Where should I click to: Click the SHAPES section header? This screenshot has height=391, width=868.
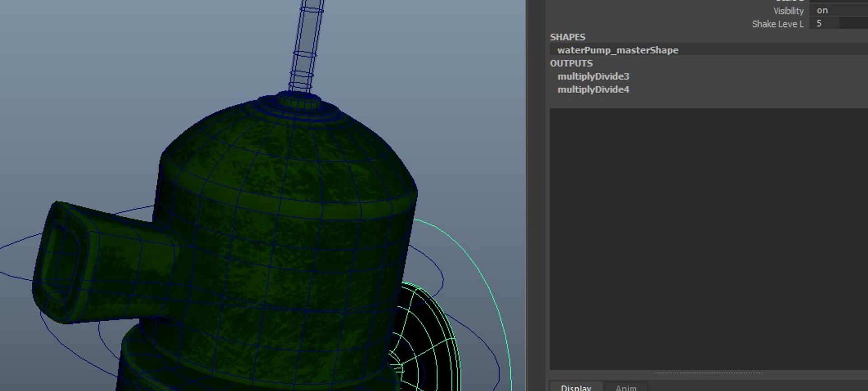[x=567, y=37]
